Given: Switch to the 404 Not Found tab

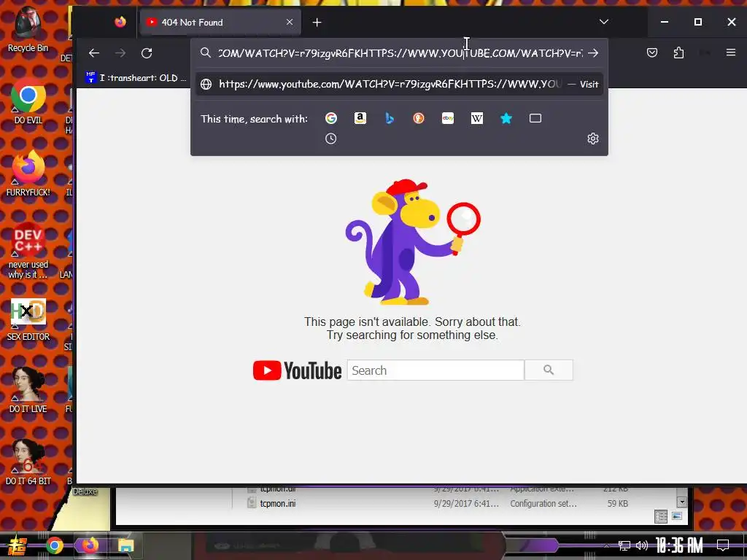Looking at the screenshot, I should coord(220,23).
